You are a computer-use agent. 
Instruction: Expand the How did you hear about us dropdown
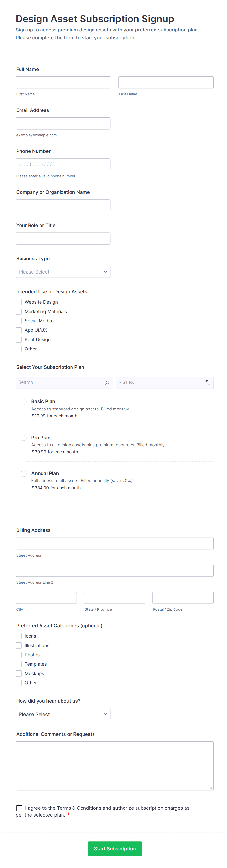(63, 714)
